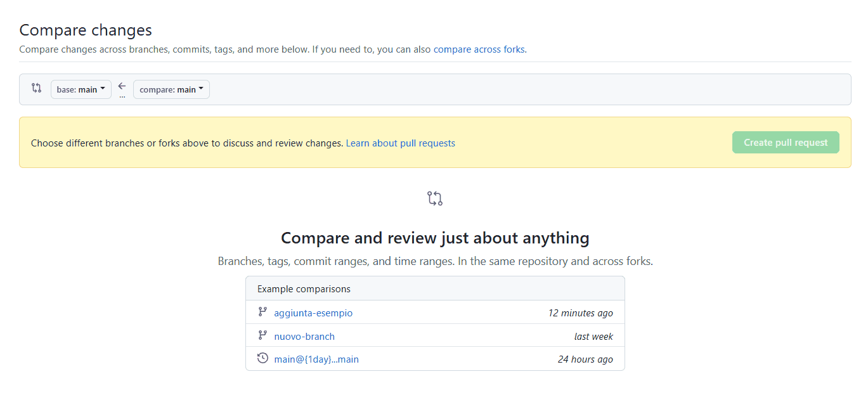The height and width of the screenshot is (407, 868).
Task: Open the compare across forks link
Action: point(479,49)
